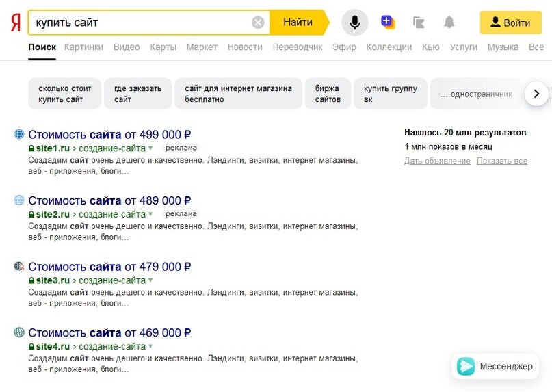552x392 pixels.
Task: Open result "Стоимость сайта от 489 000 ₽"
Action: click(109, 200)
